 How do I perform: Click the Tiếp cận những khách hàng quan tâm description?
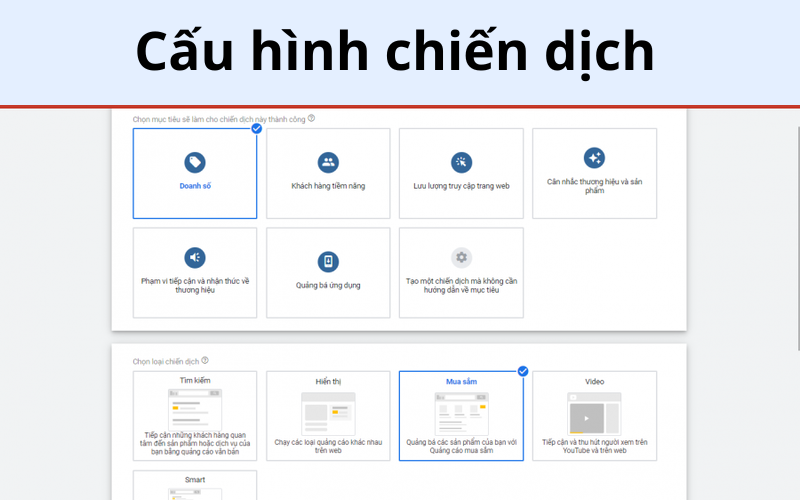[x=195, y=443]
